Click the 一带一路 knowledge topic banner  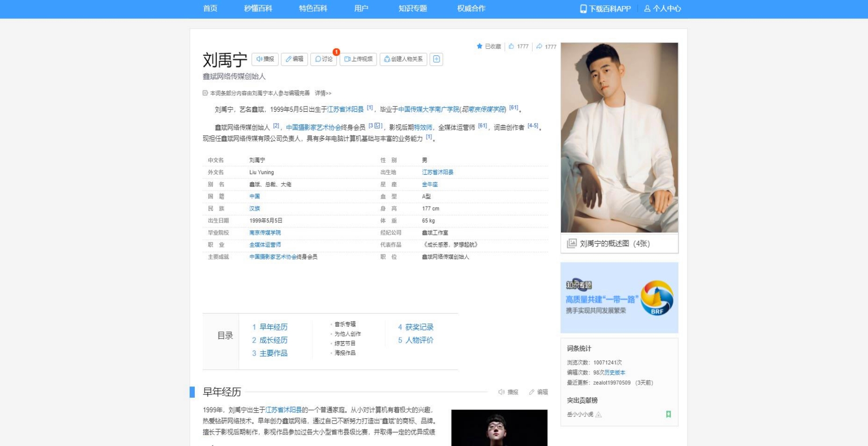(619, 298)
